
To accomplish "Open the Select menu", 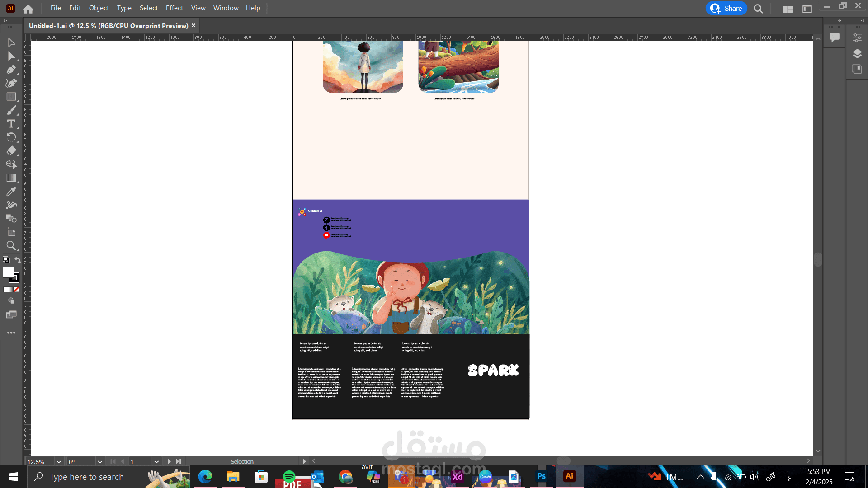I will tap(149, 8).
